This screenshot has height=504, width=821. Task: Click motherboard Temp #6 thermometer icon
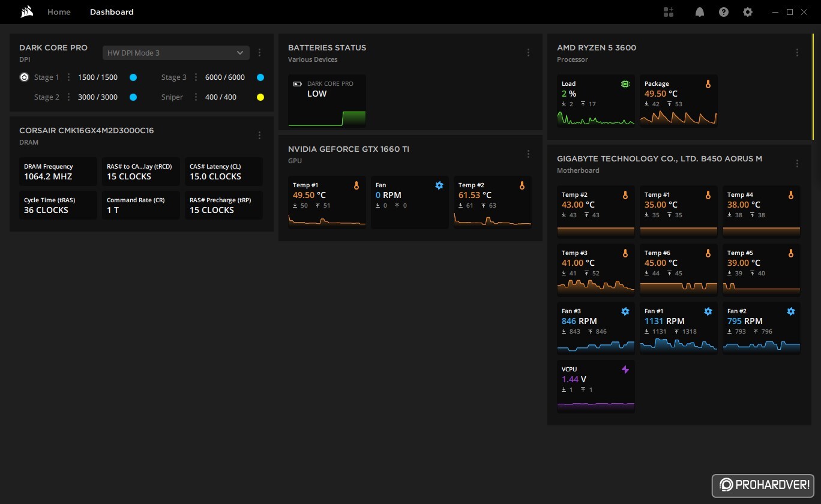708,254
